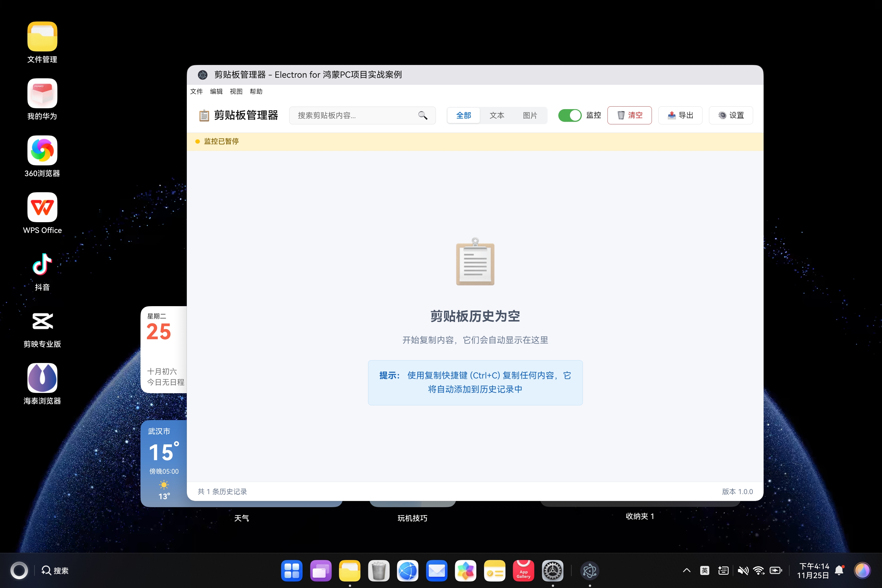The width and height of the screenshot is (882, 588).
Task: Switch to the 文本 filter tab
Action: coord(497,116)
